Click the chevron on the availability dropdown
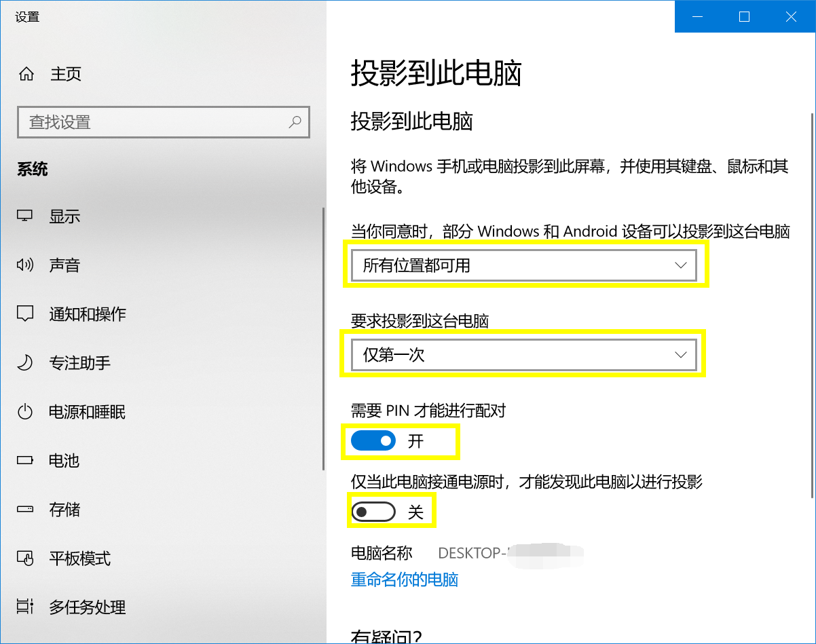 680,265
